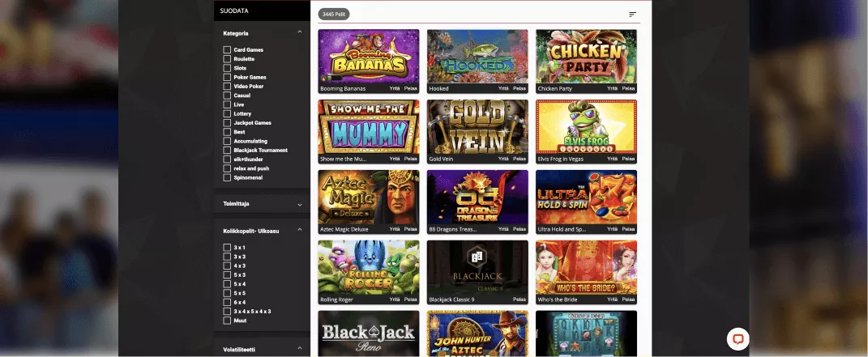The width and height of the screenshot is (868, 357).
Task: Open Show me the Mummy thumbnail
Action: [x=369, y=126]
